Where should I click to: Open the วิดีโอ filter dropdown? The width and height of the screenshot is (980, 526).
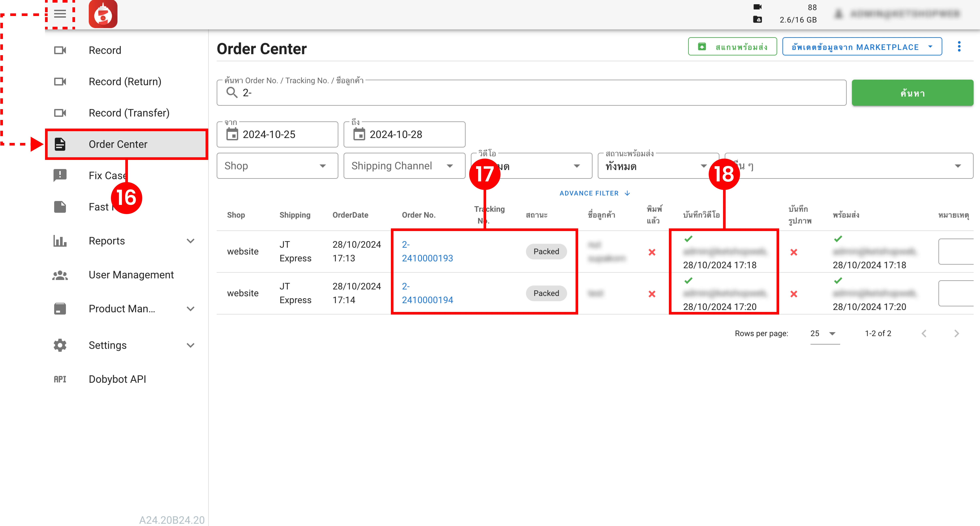[x=532, y=166]
